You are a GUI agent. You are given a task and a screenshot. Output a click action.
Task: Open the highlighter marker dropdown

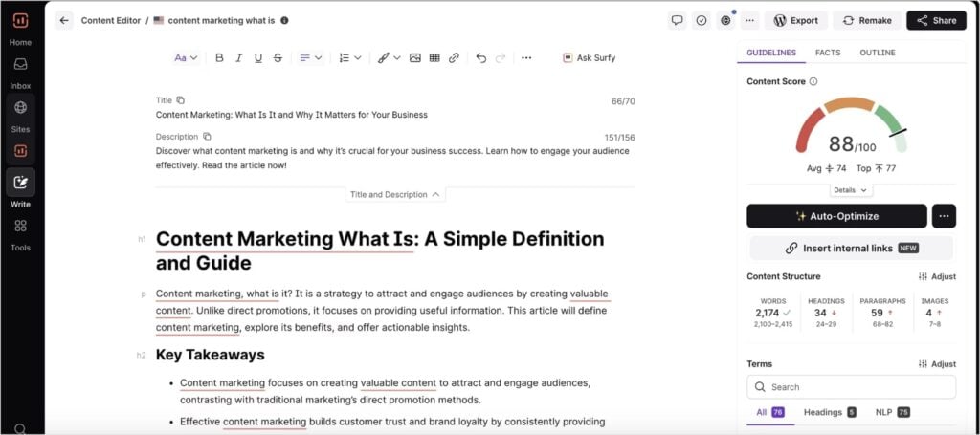tap(389, 58)
